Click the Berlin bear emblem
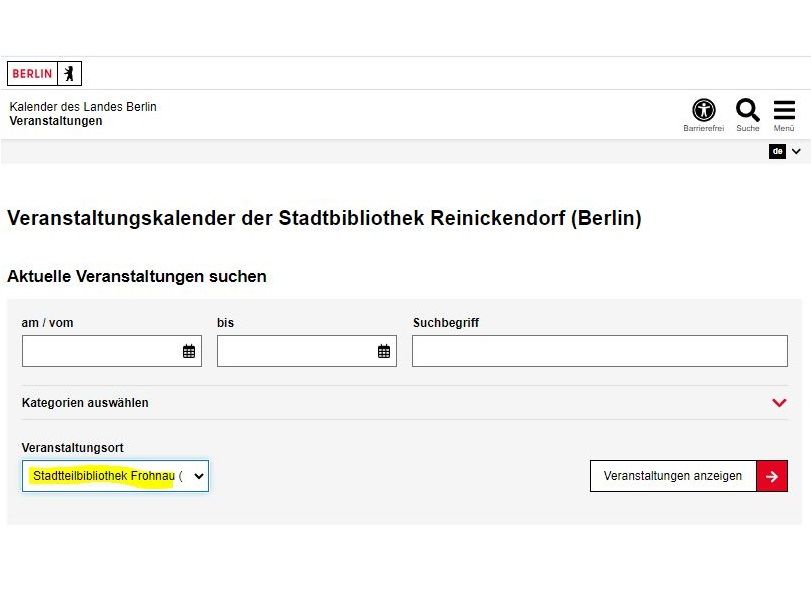The height and width of the screenshot is (600, 811). 68,73
